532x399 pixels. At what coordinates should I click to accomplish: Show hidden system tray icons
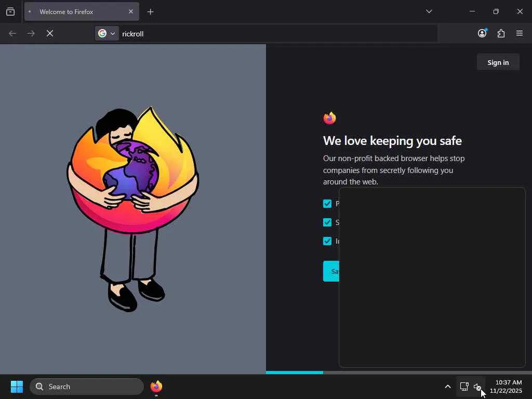447,387
